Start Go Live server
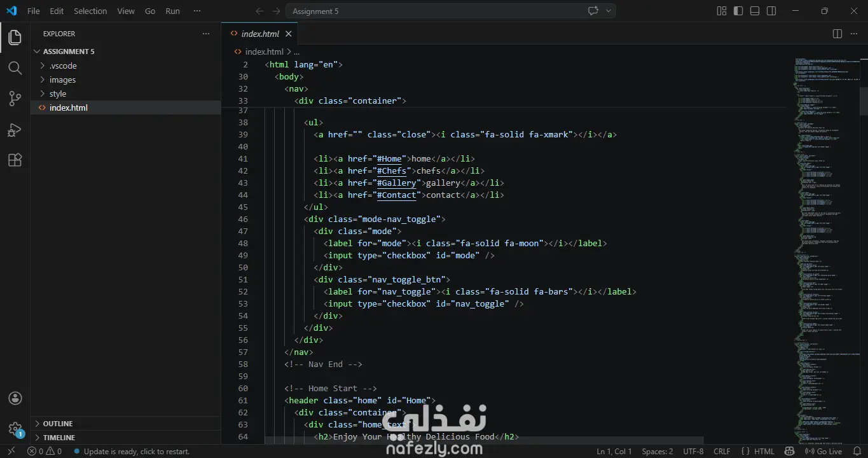 [x=824, y=451]
